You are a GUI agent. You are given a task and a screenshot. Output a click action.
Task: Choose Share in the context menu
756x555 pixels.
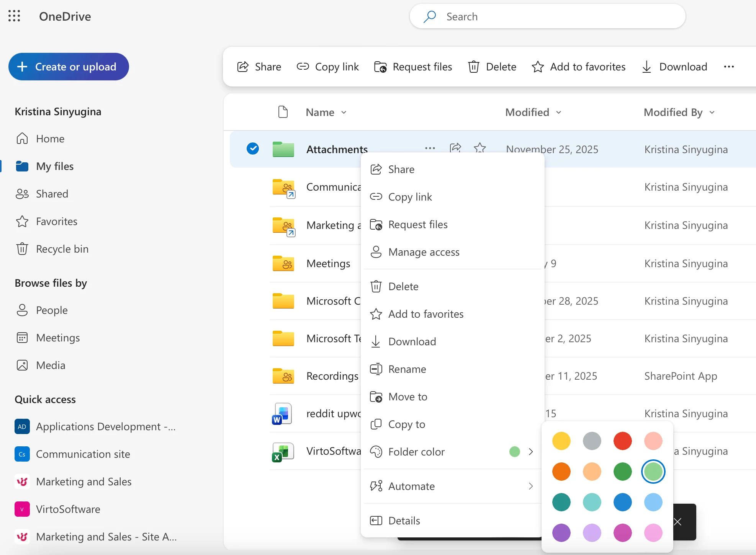point(452,169)
